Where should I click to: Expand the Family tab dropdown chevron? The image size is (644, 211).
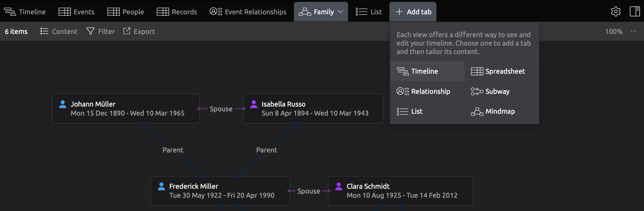[x=341, y=12]
